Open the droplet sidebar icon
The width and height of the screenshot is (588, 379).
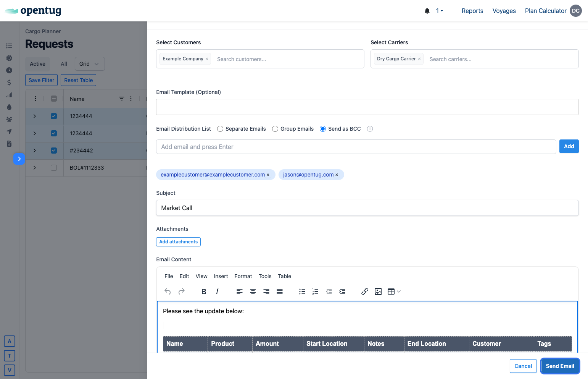pyautogui.click(x=9, y=107)
